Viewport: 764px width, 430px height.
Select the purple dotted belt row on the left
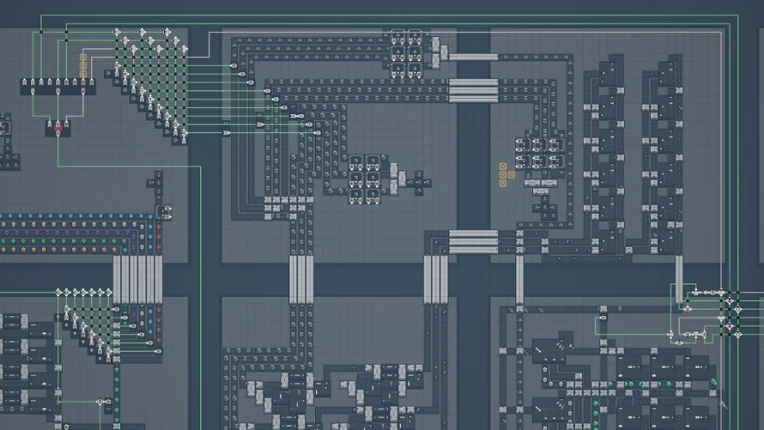[x=66, y=233]
